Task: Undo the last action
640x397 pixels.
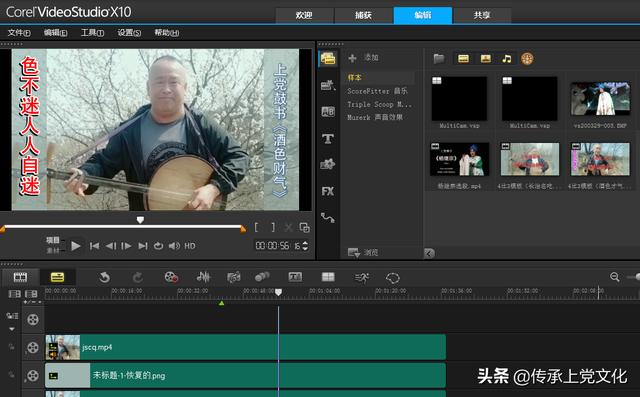Action: [x=104, y=278]
